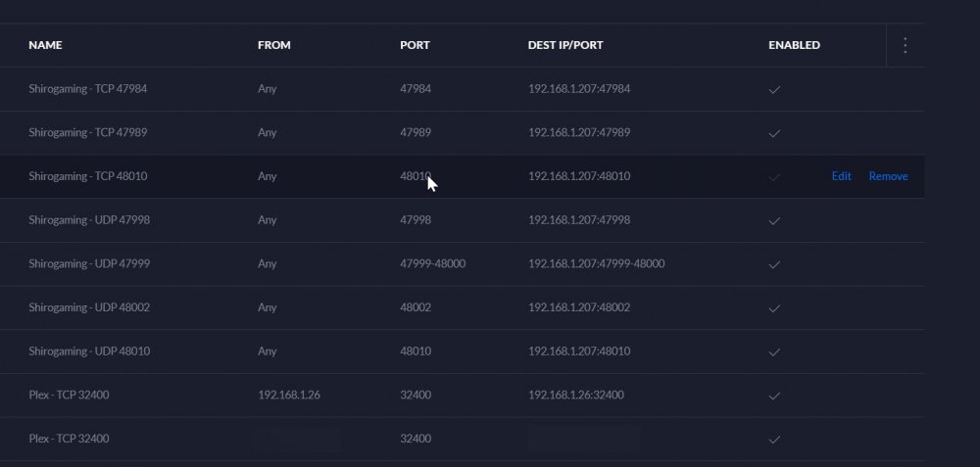Select the Shirogaming - UDP 47999 row name
Image resolution: width=980 pixels, height=467 pixels.
point(89,263)
